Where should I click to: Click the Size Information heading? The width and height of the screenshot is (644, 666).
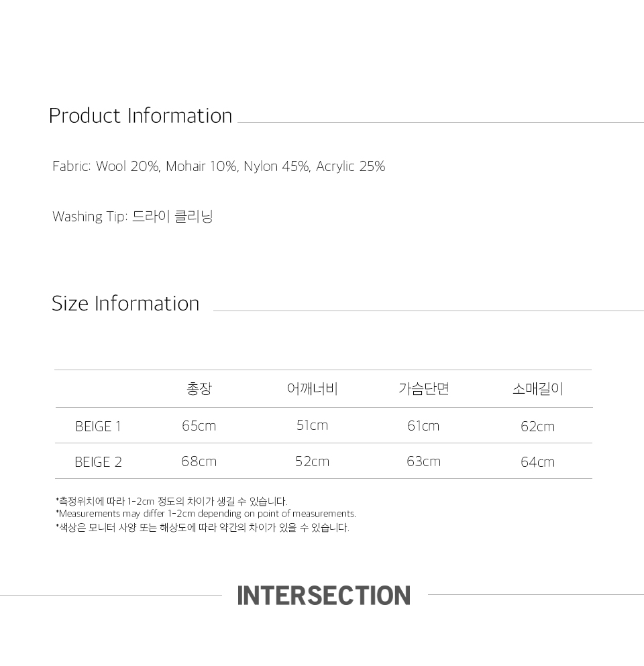(x=125, y=304)
